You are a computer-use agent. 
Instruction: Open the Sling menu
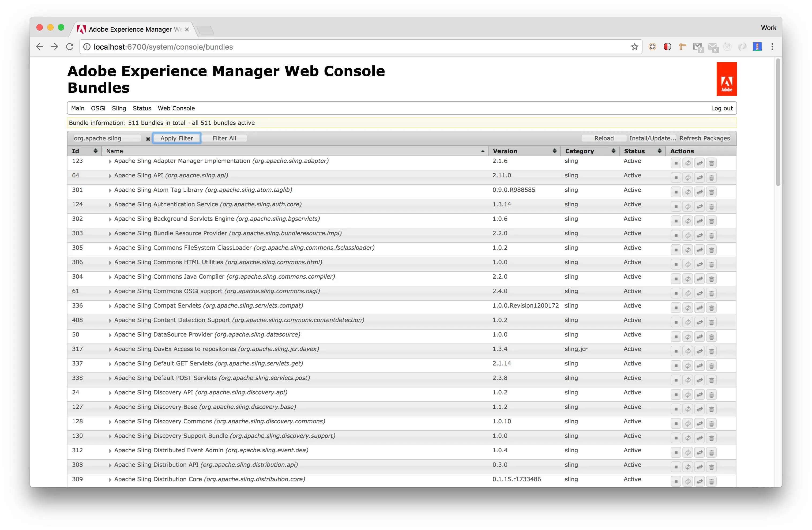pyautogui.click(x=119, y=108)
